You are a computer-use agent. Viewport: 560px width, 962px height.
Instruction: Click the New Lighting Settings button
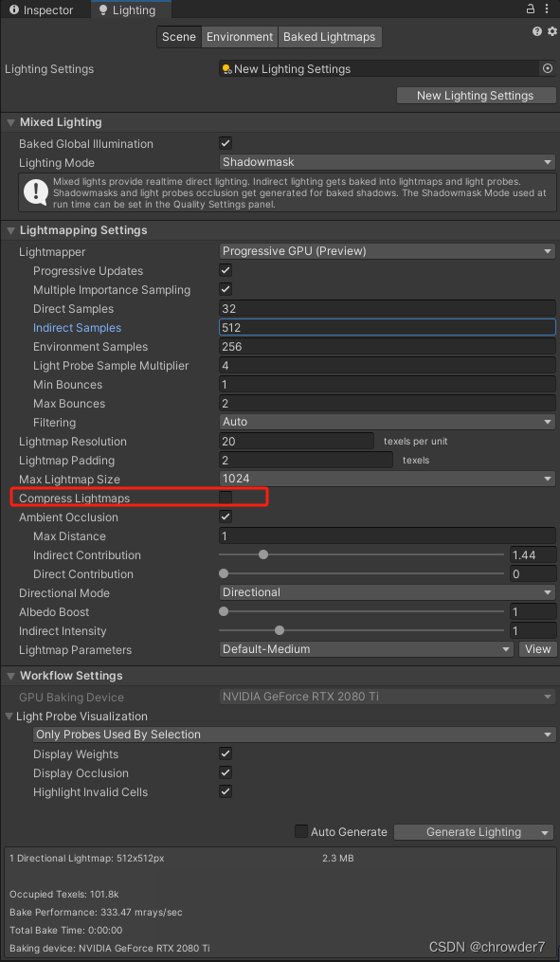(x=476, y=95)
